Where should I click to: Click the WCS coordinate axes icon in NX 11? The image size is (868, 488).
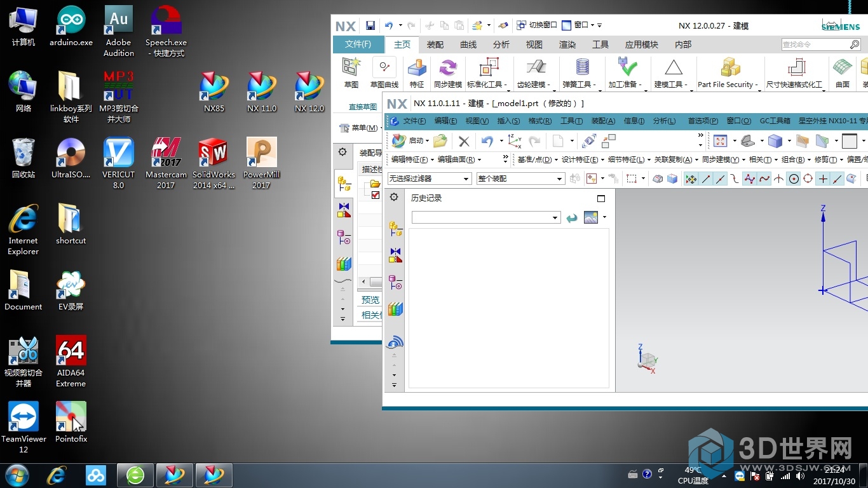pyautogui.click(x=514, y=141)
